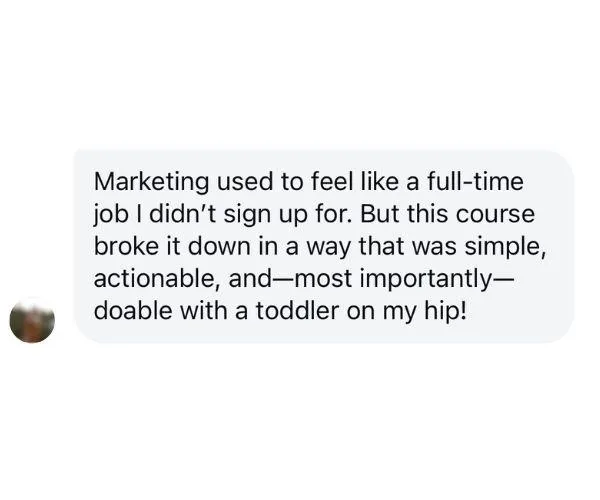Viewport: 600px width, 500px height.
Task: Open the sender's blurred profile avatar
Action: point(32,320)
